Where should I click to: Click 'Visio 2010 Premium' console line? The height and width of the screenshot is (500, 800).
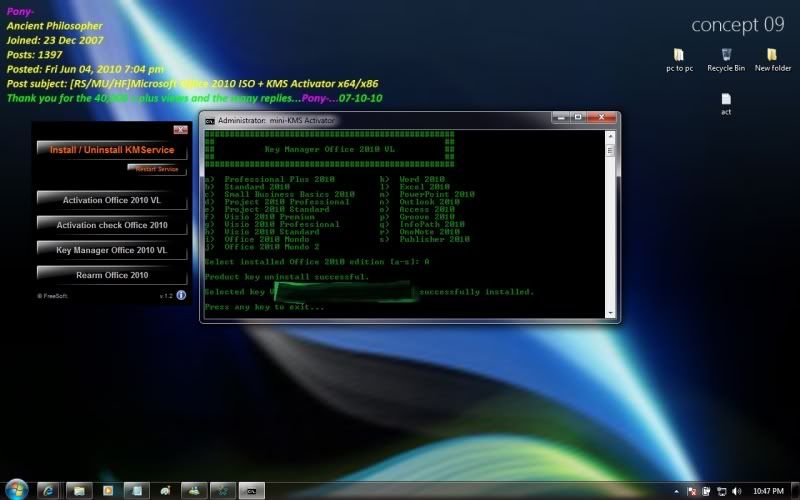coord(269,217)
